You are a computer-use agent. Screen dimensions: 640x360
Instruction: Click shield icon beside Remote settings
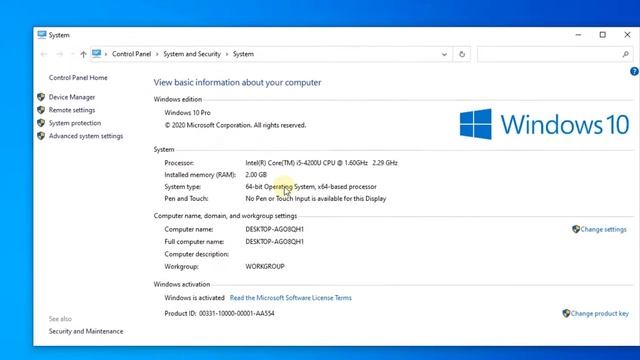point(41,110)
